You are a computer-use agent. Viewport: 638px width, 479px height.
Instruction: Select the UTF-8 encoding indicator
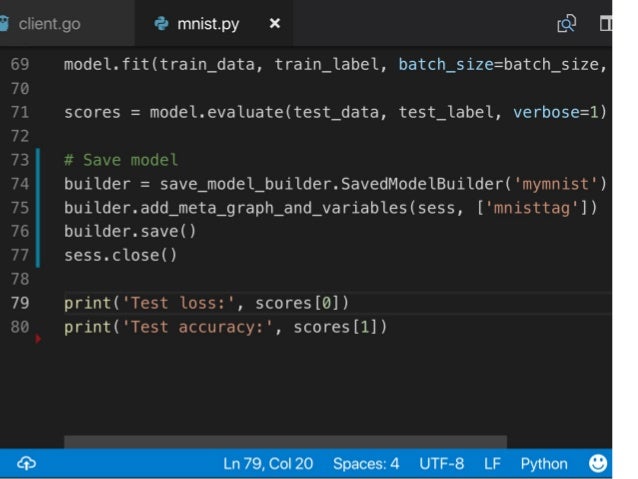(441, 464)
